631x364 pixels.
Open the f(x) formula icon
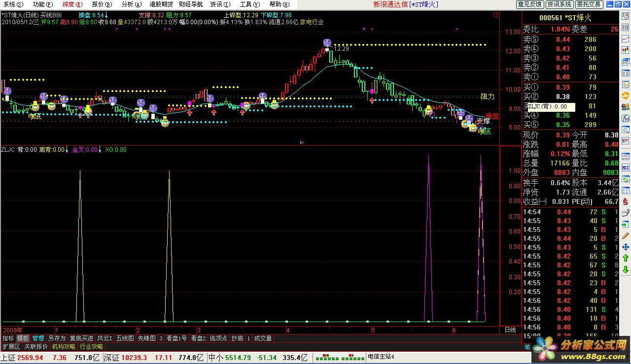[x=625, y=118]
